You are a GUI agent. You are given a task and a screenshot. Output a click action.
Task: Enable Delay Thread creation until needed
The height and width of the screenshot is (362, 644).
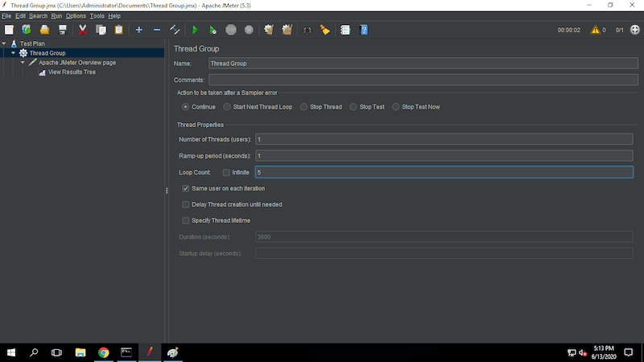pyautogui.click(x=186, y=204)
